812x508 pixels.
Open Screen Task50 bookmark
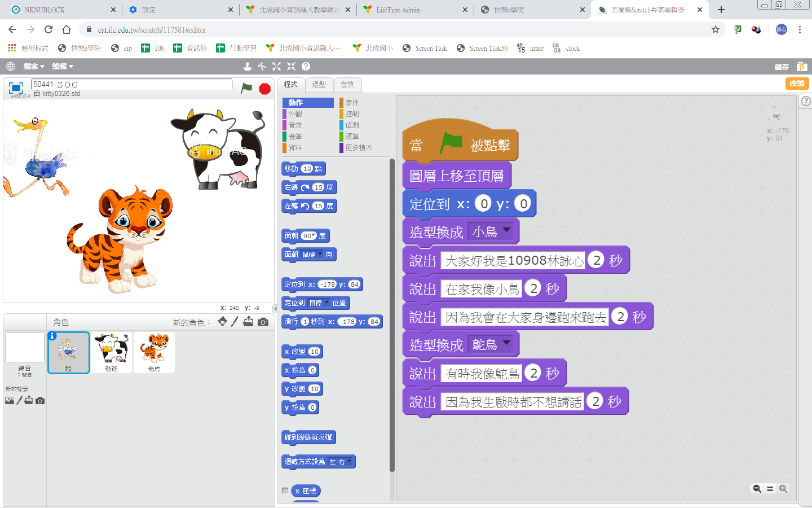tap(482, 49)
